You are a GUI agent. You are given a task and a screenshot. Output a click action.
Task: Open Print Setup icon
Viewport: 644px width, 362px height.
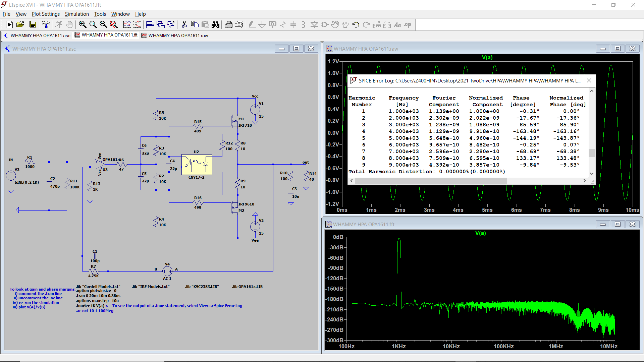(228, 24)
